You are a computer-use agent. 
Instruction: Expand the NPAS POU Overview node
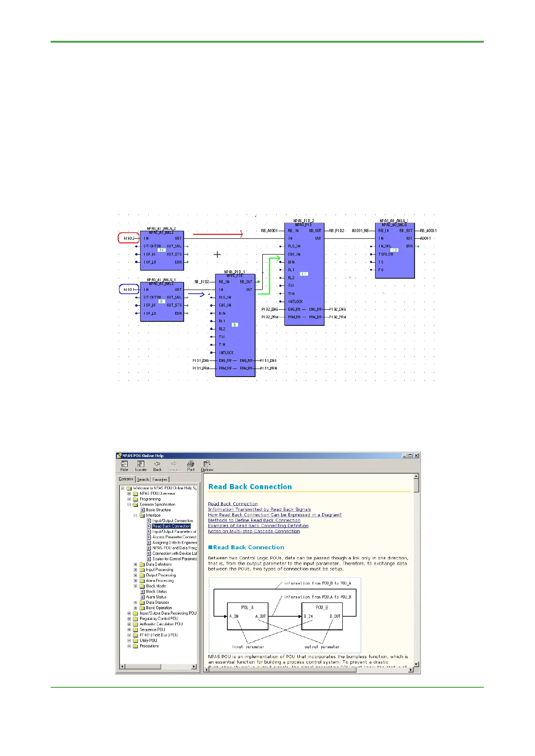tap(129, 493)
